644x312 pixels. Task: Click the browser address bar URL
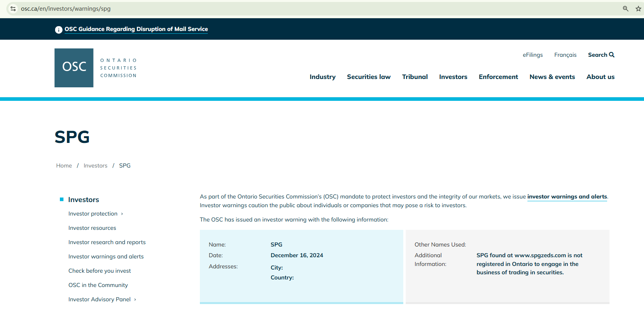pos(66,9)
